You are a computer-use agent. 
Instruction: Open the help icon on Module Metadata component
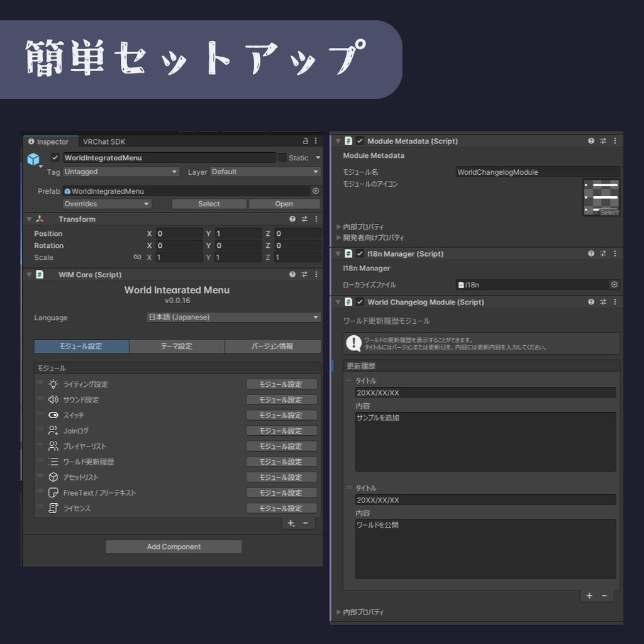(592, 141)
